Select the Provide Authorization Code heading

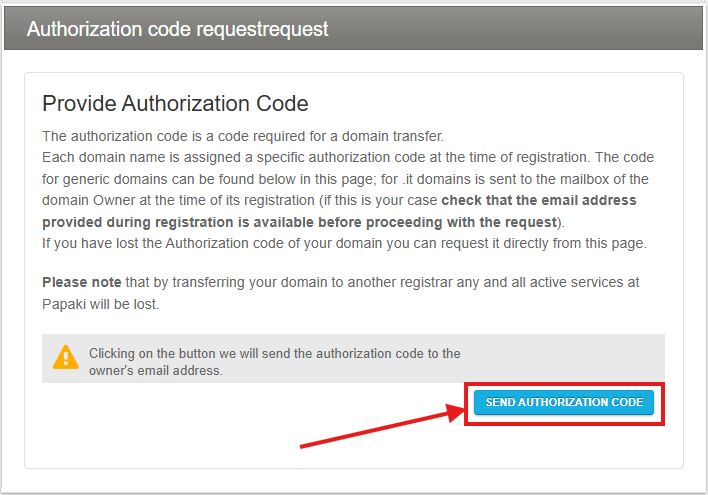175,103
